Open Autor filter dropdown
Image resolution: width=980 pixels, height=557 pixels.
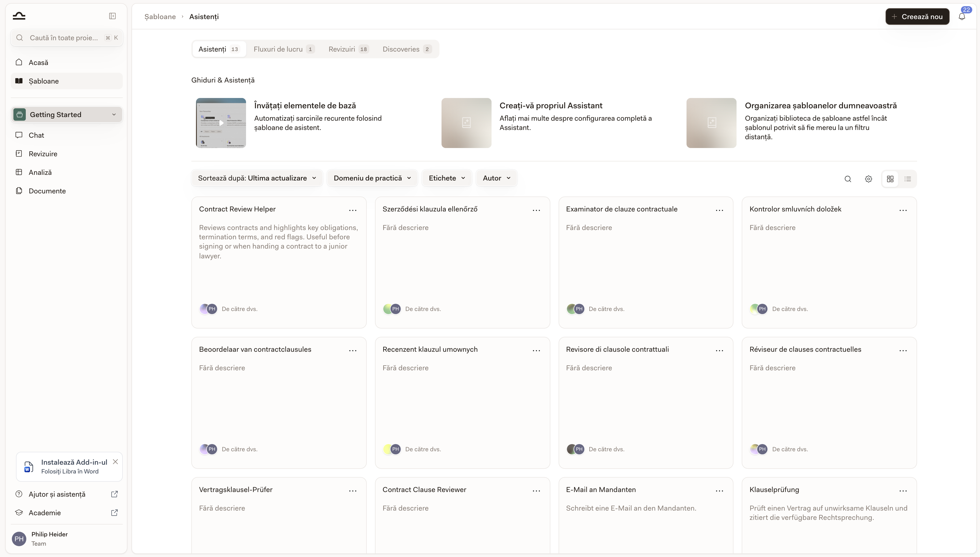click(x=496, y=178)
